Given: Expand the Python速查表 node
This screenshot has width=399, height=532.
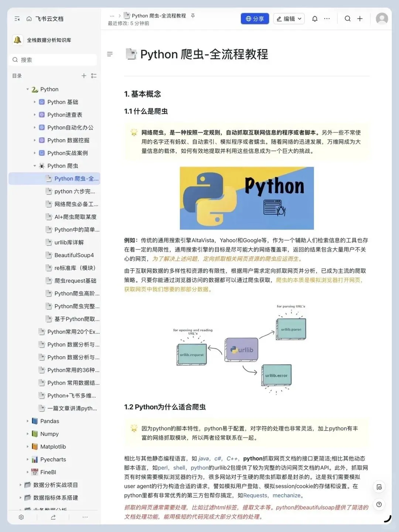Looking at the screenshot, I should click(x=35, y=115).
